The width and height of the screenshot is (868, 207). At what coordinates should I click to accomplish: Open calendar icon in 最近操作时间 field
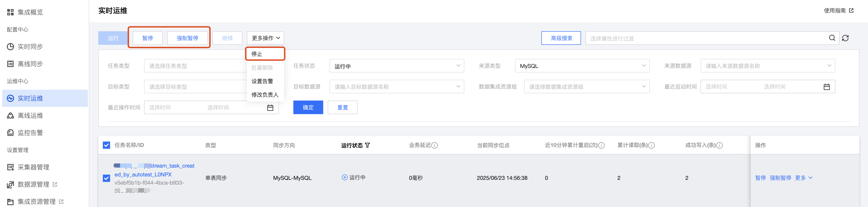(x=270, y=108)
